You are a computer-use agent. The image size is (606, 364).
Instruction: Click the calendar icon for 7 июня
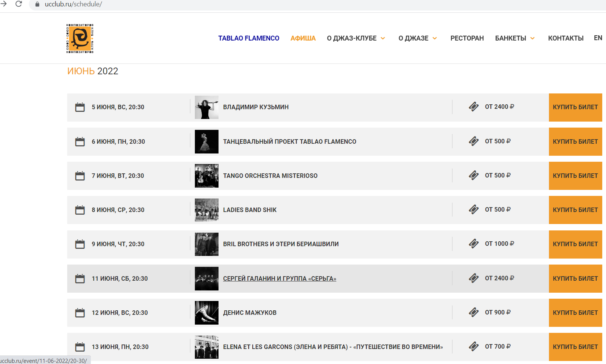pyautogui.click(x=80, y=176)
